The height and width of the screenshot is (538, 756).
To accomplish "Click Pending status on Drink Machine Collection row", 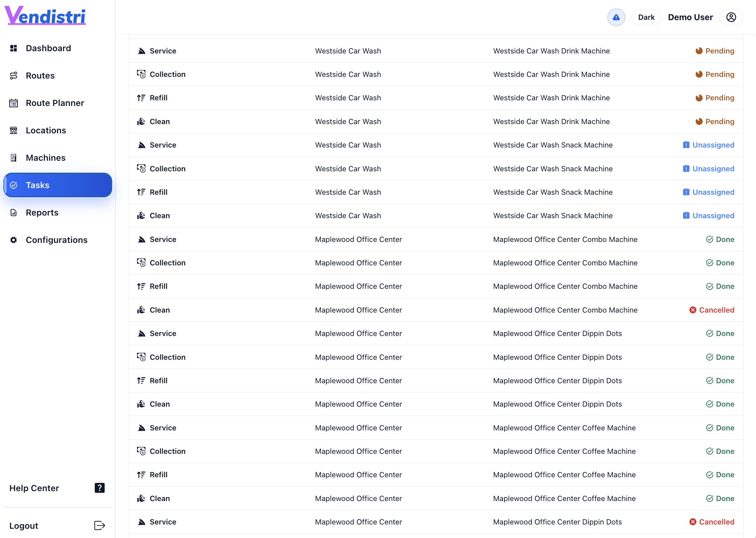I will click(x=715, y=74).
